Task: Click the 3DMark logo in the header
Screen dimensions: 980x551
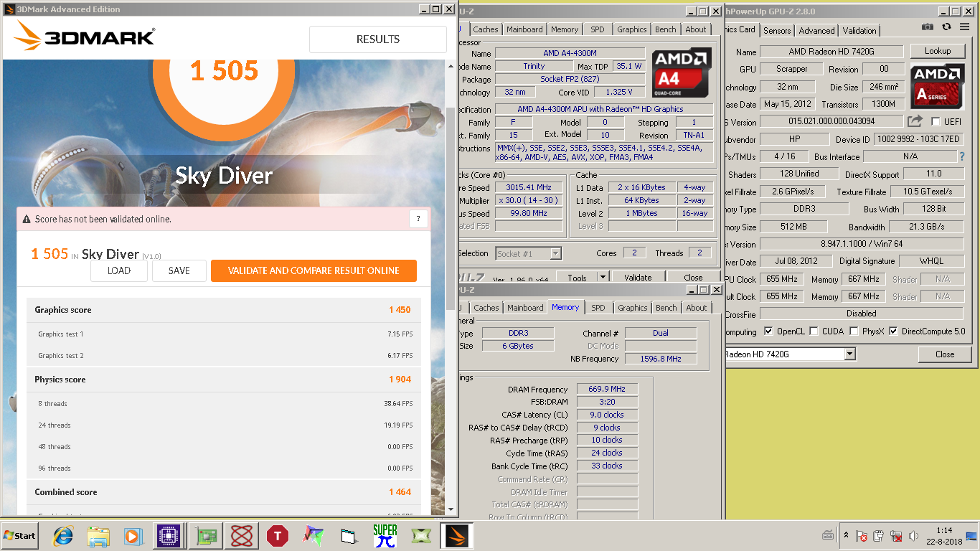Action: click(85, 37)
